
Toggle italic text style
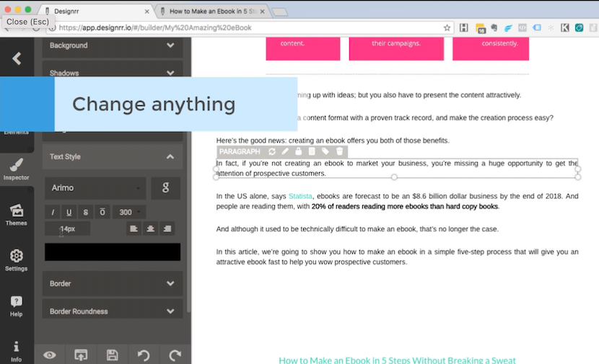[x=53, y=212]
